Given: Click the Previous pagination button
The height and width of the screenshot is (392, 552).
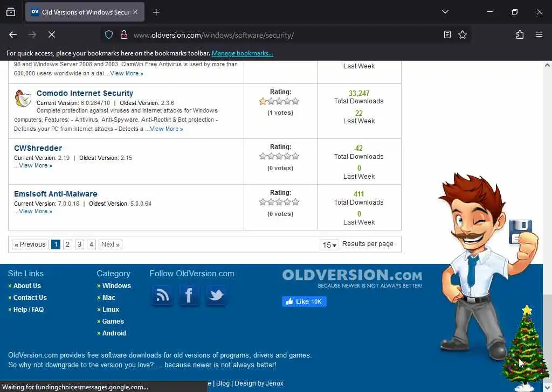Looking at the screenshot, I should 30,244.
